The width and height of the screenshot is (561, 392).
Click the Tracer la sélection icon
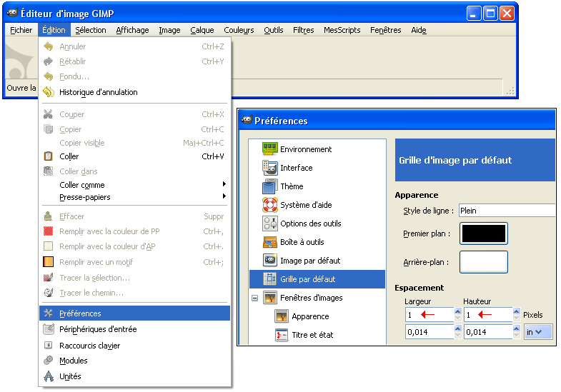pyautogui.click(x=48, y=278)
